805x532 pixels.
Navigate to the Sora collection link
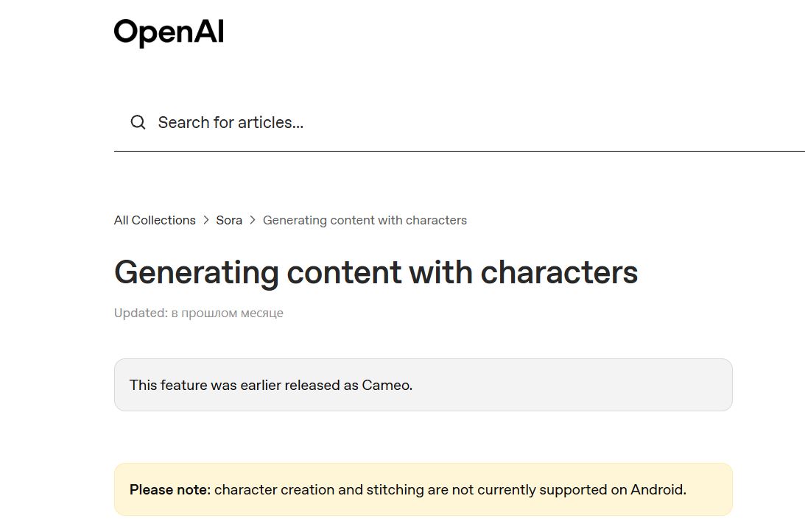229,220
